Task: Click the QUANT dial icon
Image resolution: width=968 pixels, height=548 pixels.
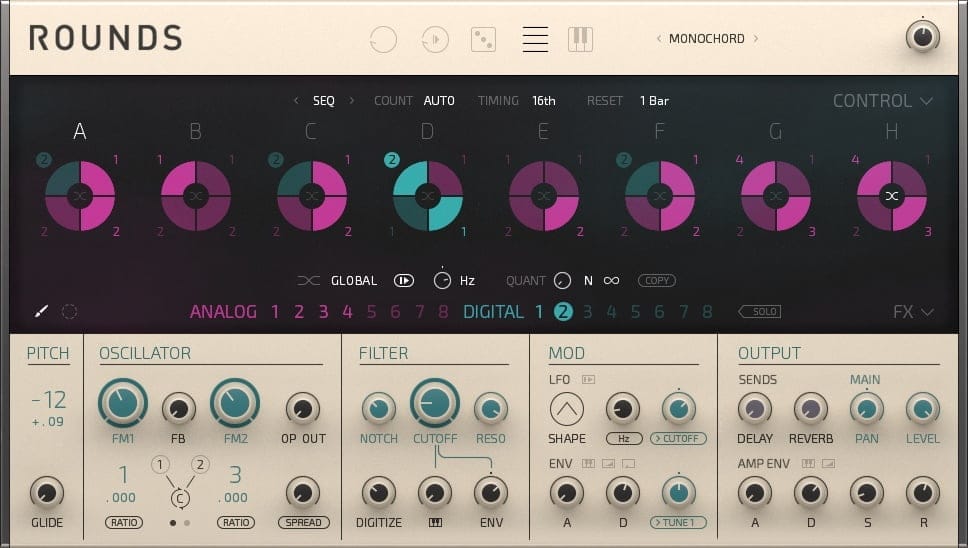Action: [x=562, y=281]
